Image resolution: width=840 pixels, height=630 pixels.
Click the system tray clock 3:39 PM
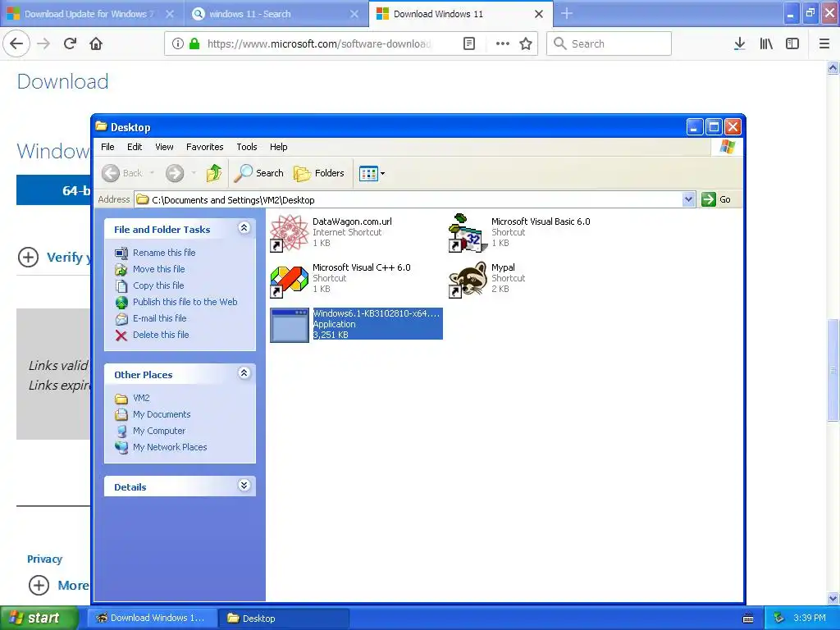(x=810, y=618)
